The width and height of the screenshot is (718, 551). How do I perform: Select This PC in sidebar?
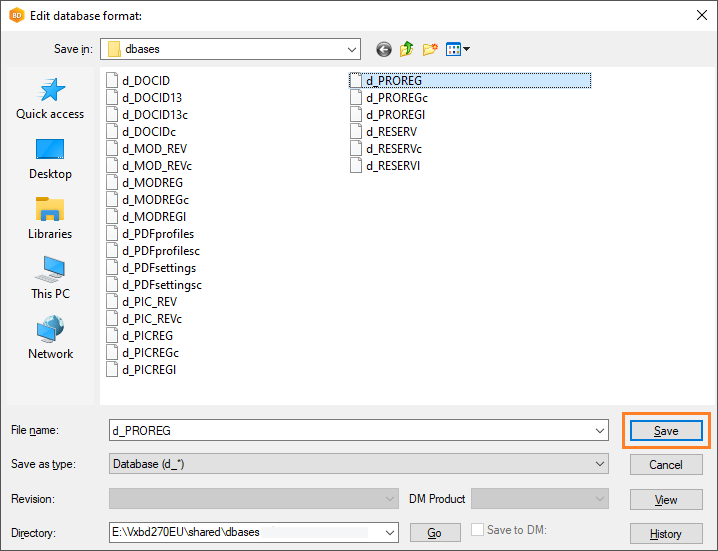(x=50, y=280)
